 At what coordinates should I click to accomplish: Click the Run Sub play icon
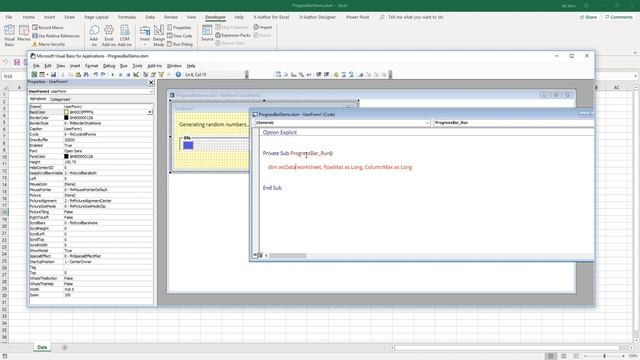coord(113,75)
